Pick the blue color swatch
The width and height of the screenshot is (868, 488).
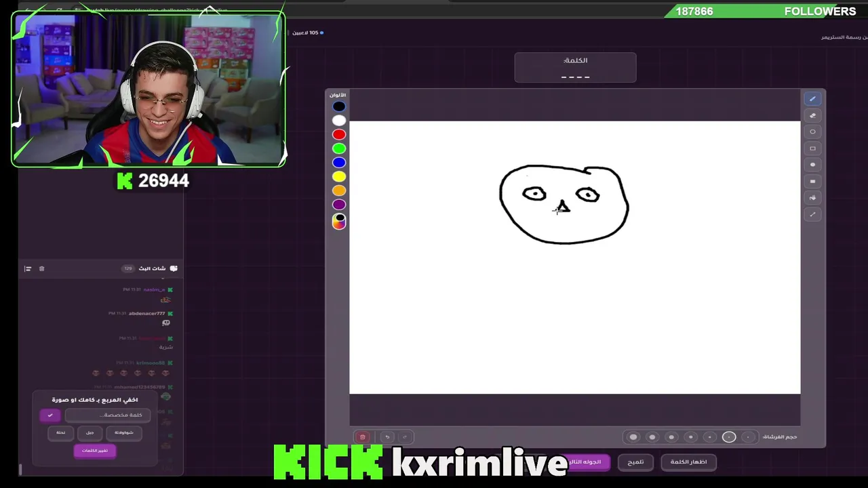[x=339, y=163]
